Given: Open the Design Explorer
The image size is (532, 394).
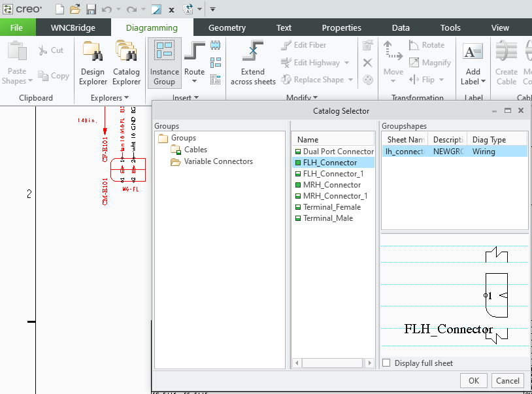Looking at the screenshot, I should [x=93, y=63].
